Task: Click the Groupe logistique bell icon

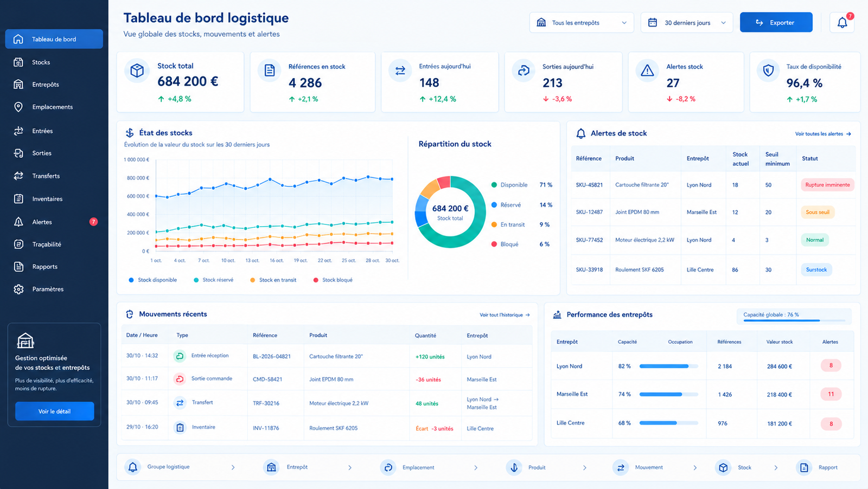Action: 133,467
